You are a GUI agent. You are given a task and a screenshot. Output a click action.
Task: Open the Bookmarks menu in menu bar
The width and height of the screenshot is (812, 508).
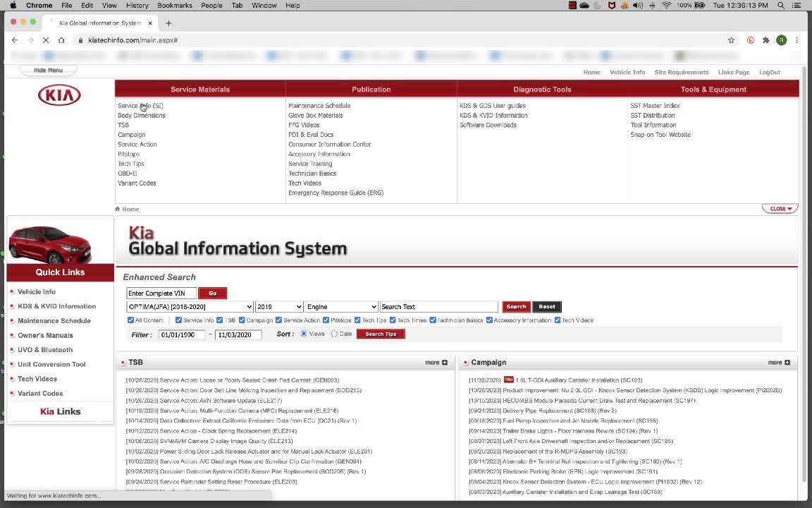(x=174, y=5)
